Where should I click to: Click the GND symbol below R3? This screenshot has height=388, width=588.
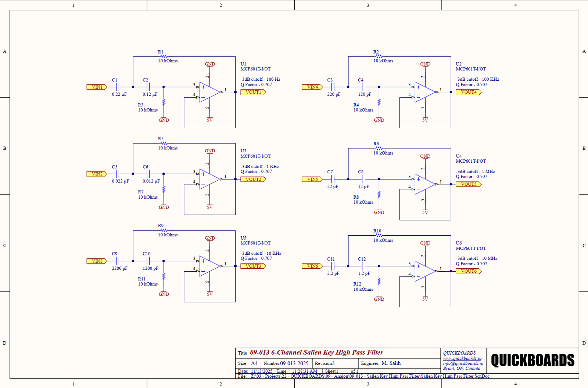pos(164,120)
